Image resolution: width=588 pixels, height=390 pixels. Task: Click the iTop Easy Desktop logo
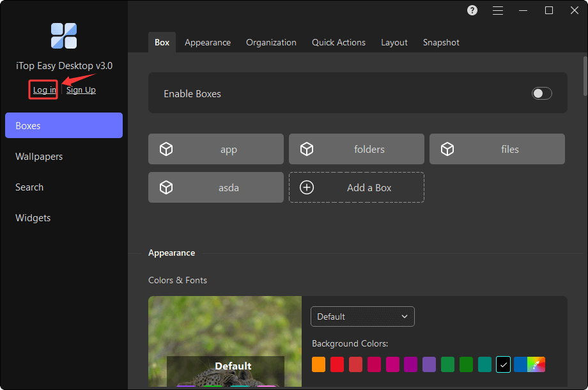pos(64,36)
